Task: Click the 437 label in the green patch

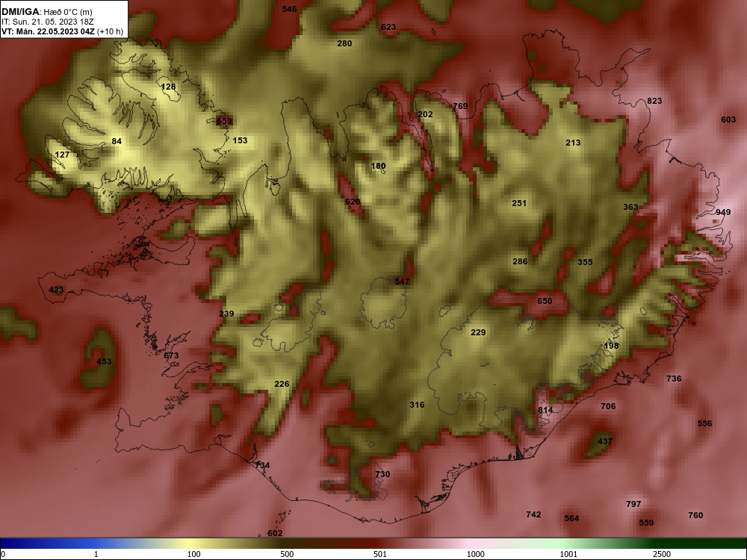Action: (x=605, y=441)
